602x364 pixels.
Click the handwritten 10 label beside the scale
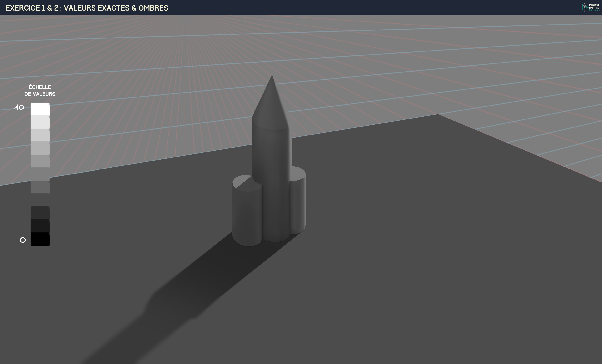coord(19,107)
